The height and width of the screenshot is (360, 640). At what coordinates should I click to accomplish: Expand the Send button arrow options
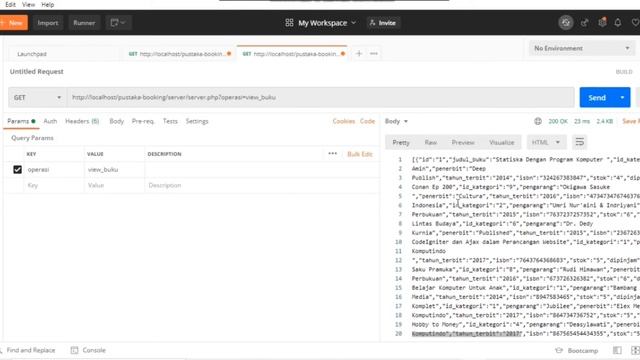622,98
